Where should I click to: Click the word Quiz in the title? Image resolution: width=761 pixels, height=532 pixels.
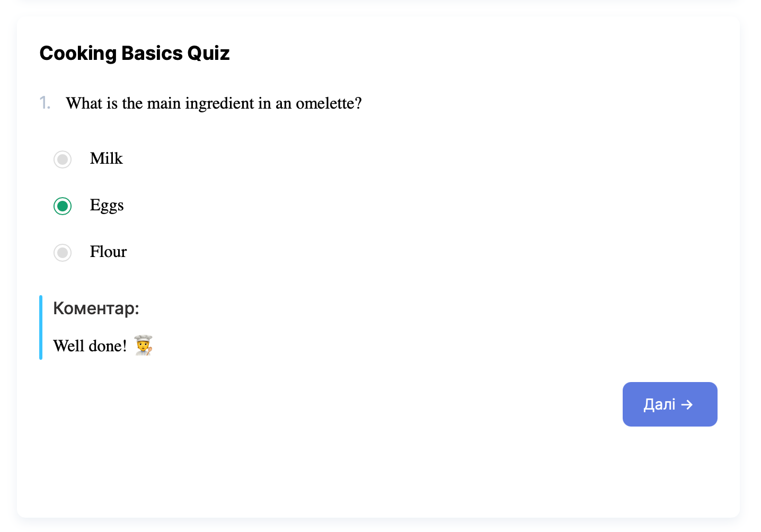click(x=208, y=54)
